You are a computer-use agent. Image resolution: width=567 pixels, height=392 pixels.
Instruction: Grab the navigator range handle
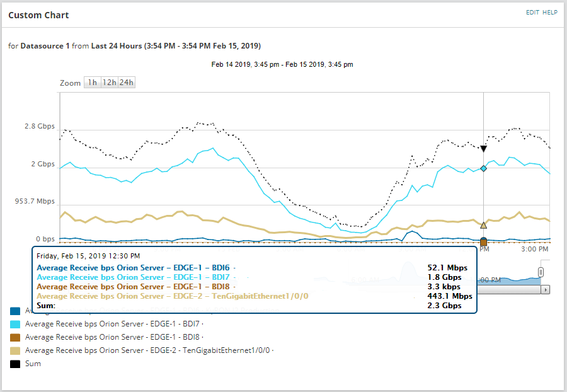point(541,272)
